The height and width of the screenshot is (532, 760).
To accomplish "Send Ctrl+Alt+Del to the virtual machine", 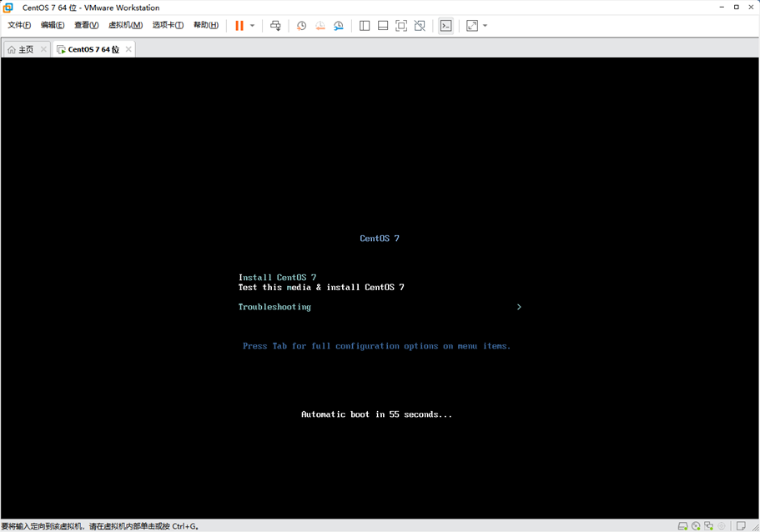I will (x=275, y=26).
